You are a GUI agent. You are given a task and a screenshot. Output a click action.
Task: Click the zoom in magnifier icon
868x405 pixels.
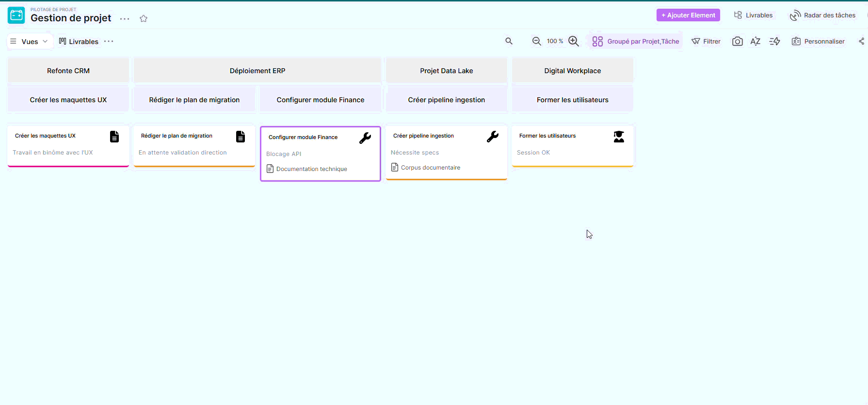tap(574, 41)
